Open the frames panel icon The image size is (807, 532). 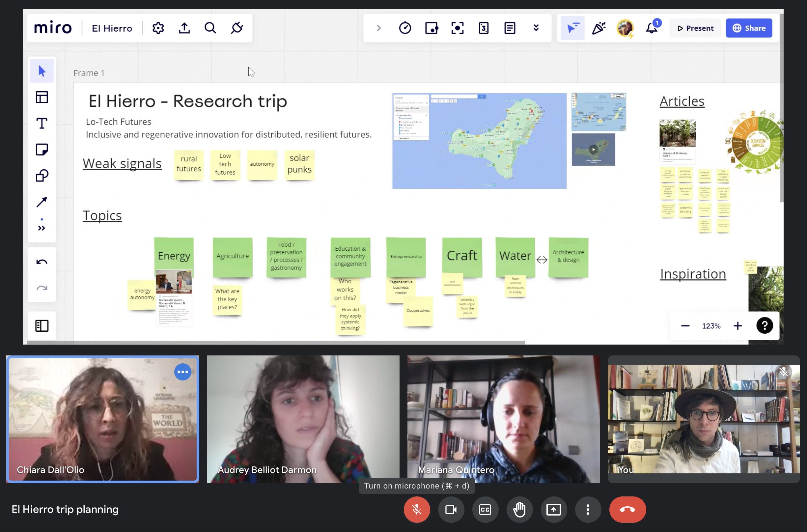[x=42, y=326]
